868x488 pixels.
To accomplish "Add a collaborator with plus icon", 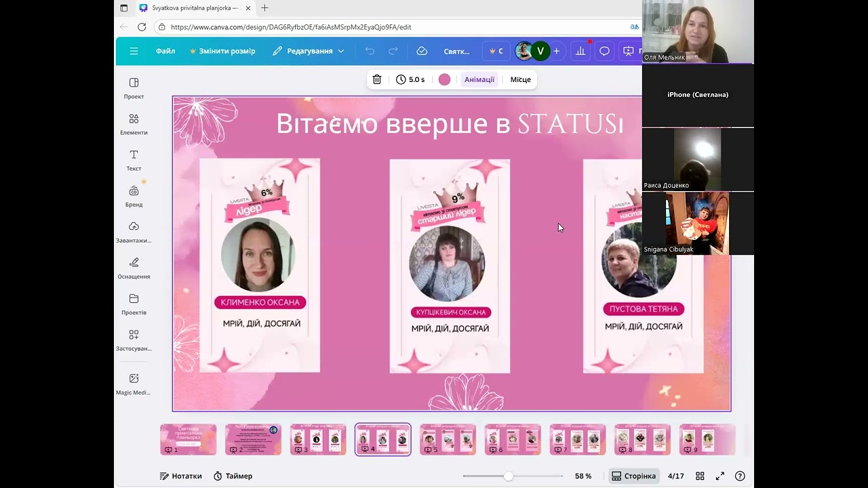I will (556, 51).
